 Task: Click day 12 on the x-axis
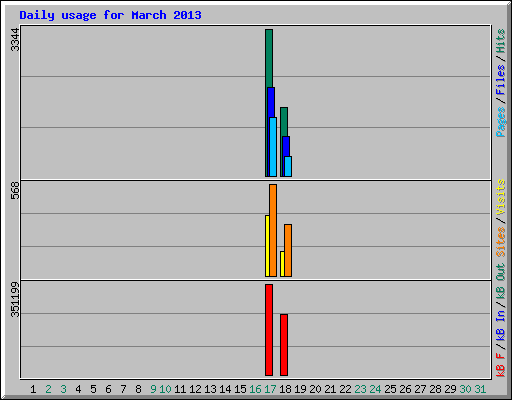(x=195, y=389)
